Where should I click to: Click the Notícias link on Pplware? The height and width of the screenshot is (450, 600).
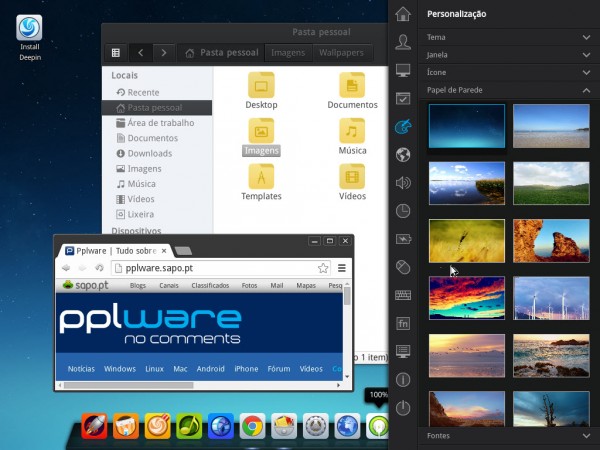(81, 369)
